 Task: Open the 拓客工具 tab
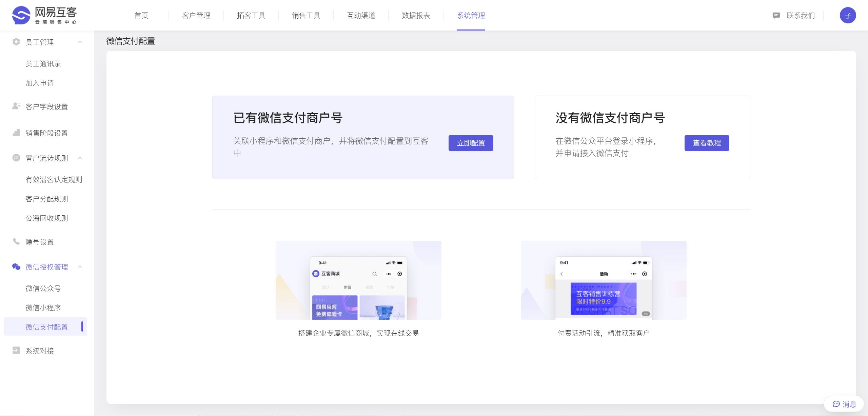tap(251, 16)
